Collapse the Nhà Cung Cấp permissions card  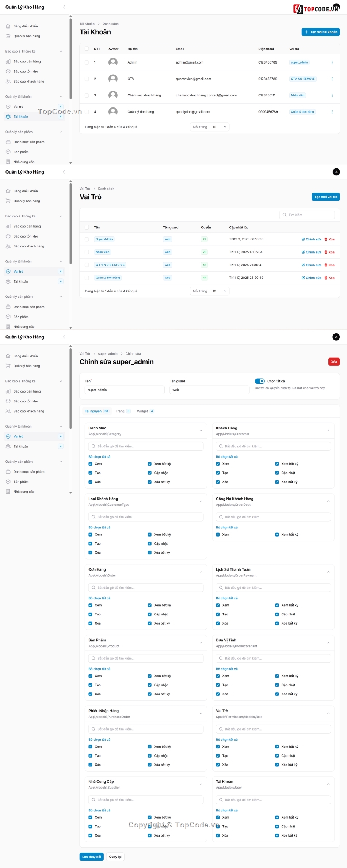[201, 784]
